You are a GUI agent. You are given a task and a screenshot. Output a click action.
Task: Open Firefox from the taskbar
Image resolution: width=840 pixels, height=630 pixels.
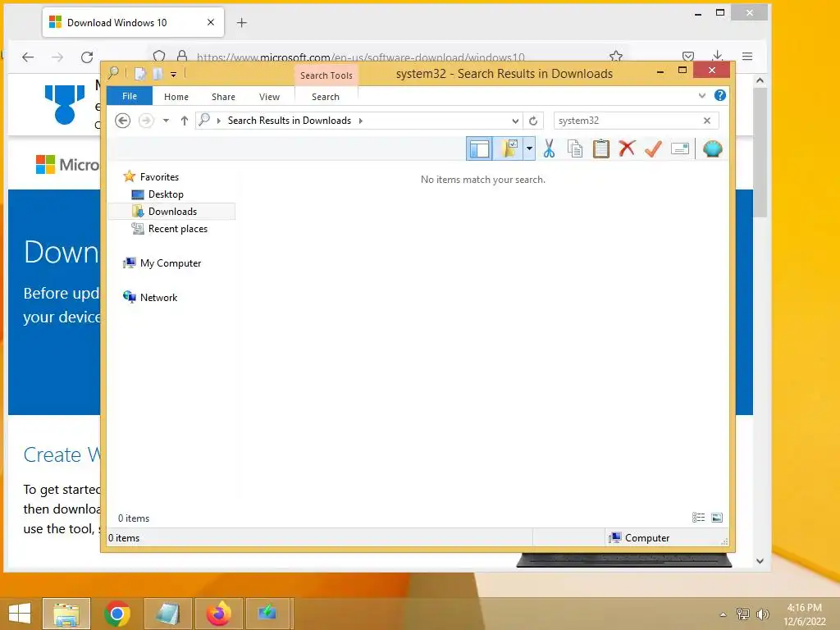coord(218,613)
